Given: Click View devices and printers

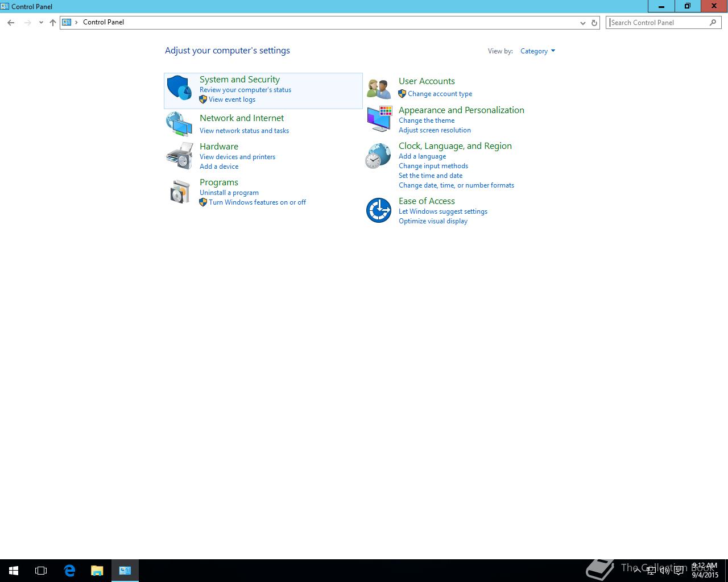Looking at the screenshot, I should [x=237, y=157].
